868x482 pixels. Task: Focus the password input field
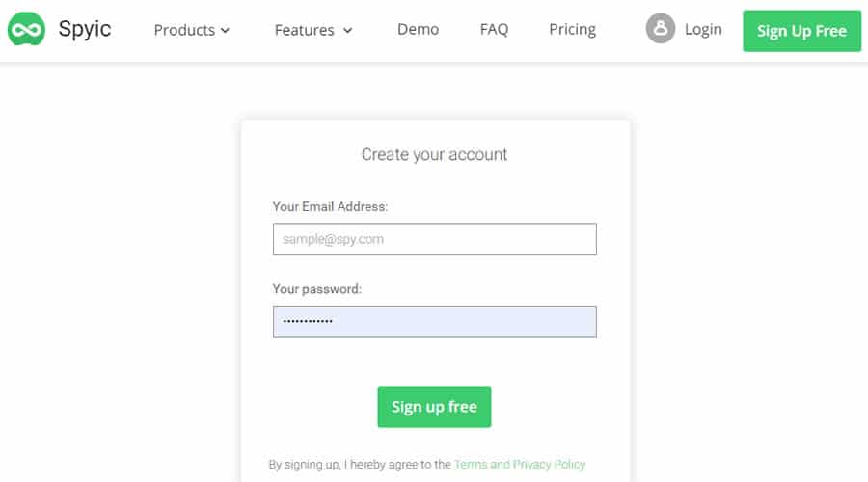[x=434, y=322]
